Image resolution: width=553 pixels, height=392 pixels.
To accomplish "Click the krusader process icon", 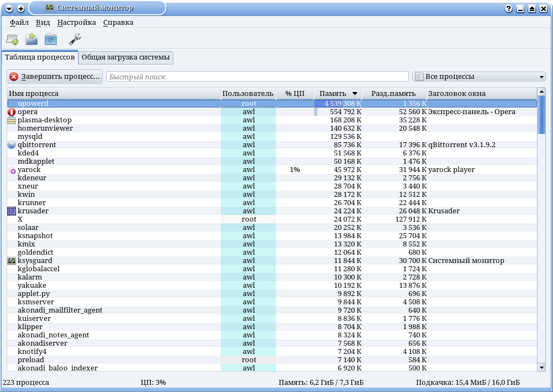I will 12,211.
